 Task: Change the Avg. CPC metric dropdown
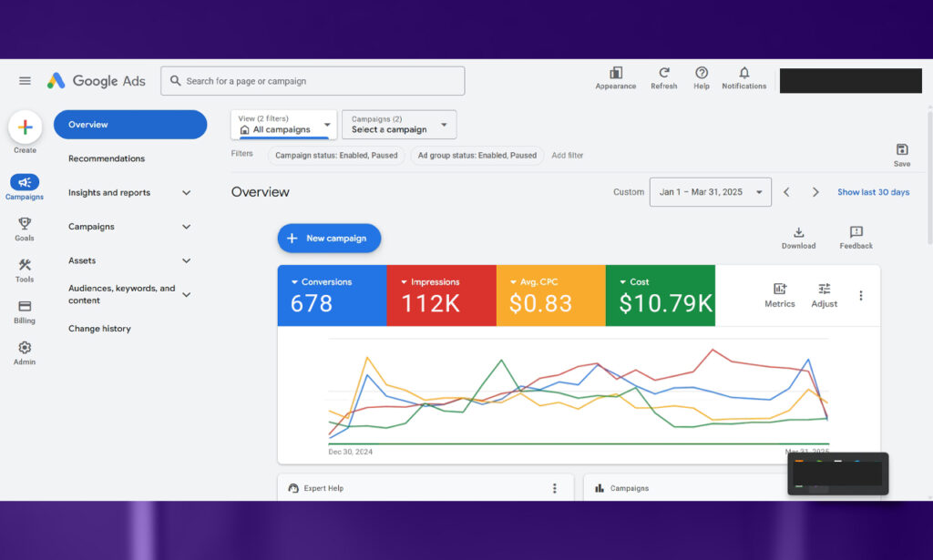pos(534,281)
